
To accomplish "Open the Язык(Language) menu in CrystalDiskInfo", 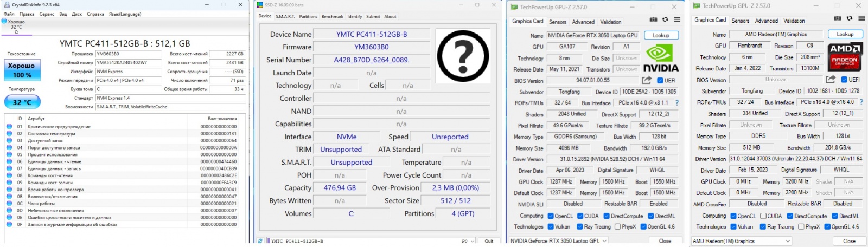I will [125, 14].
